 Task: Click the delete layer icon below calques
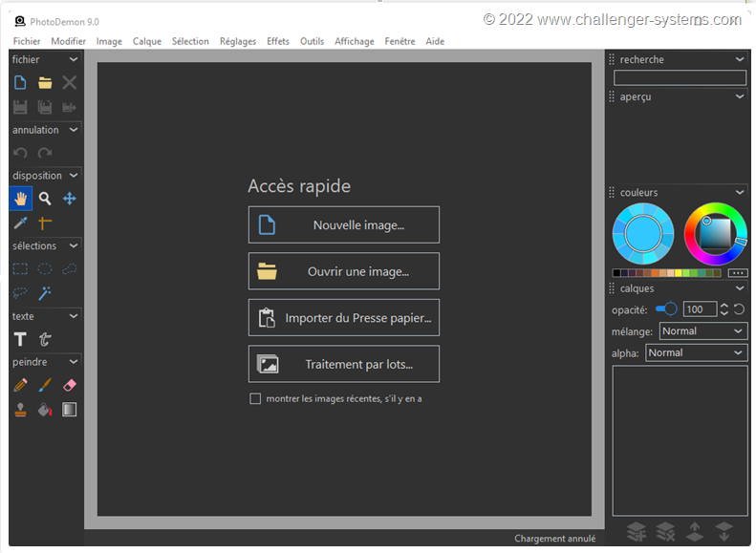(x=666, y=532)
